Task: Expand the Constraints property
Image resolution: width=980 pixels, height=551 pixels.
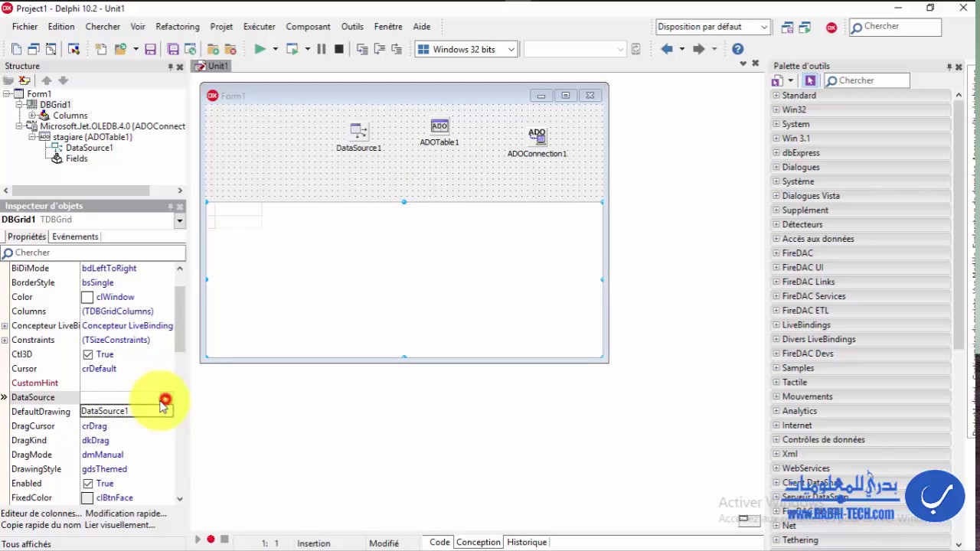Action: pos(5,340)
